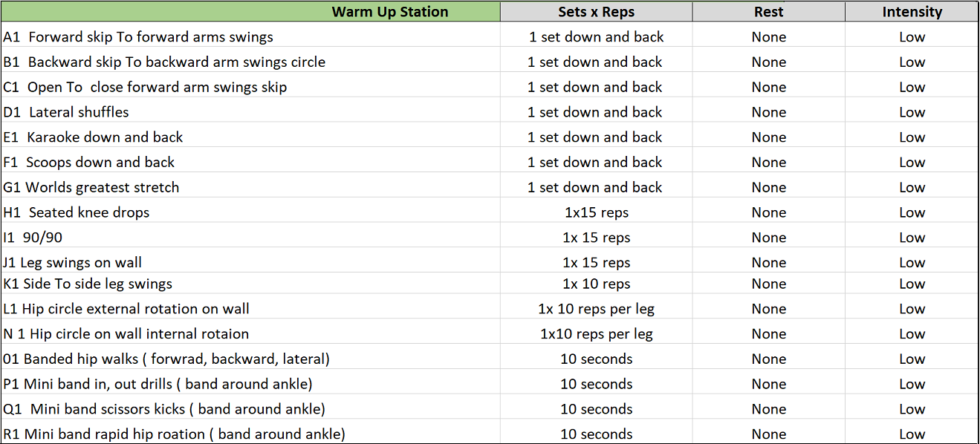Click the B1 Backward skip exercise cell
The image size is (980, 444).
tap(164, 62)
